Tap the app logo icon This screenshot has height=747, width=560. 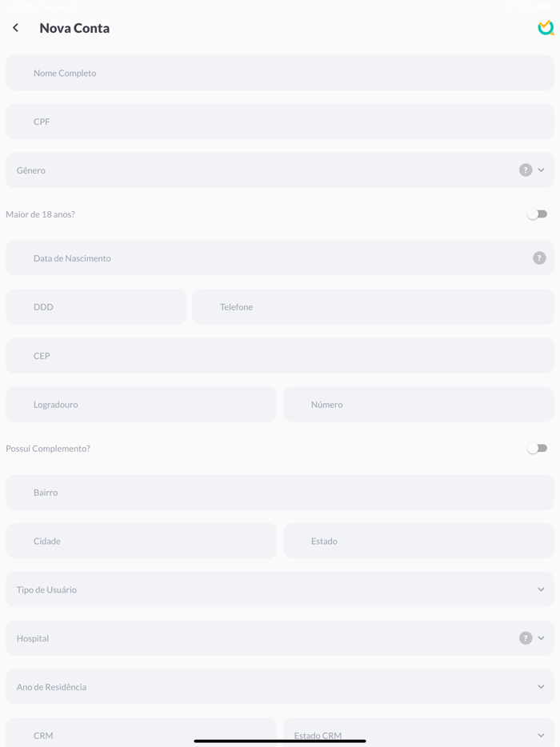546,28
